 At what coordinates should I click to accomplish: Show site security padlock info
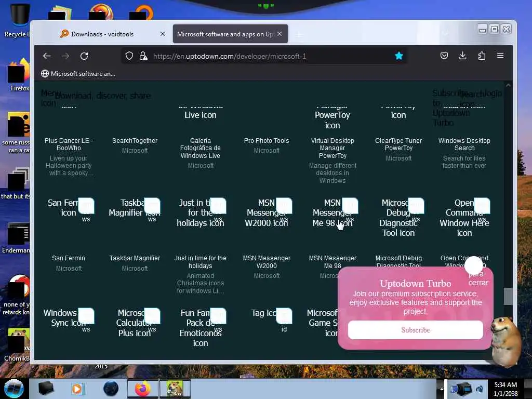(x=143, y=56)
